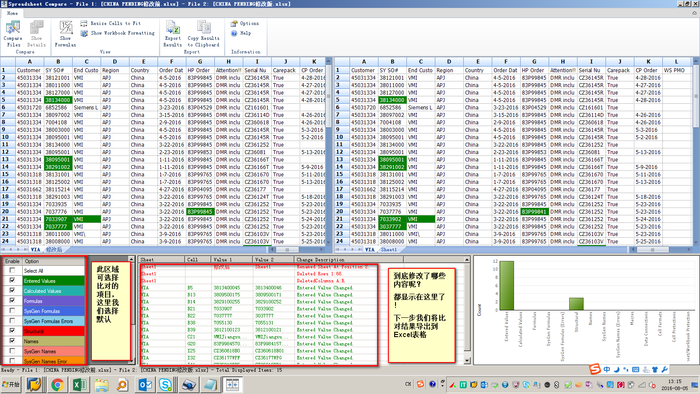Toggle the Names option checkbox
The image size is (700, 394).
(12, 341)
